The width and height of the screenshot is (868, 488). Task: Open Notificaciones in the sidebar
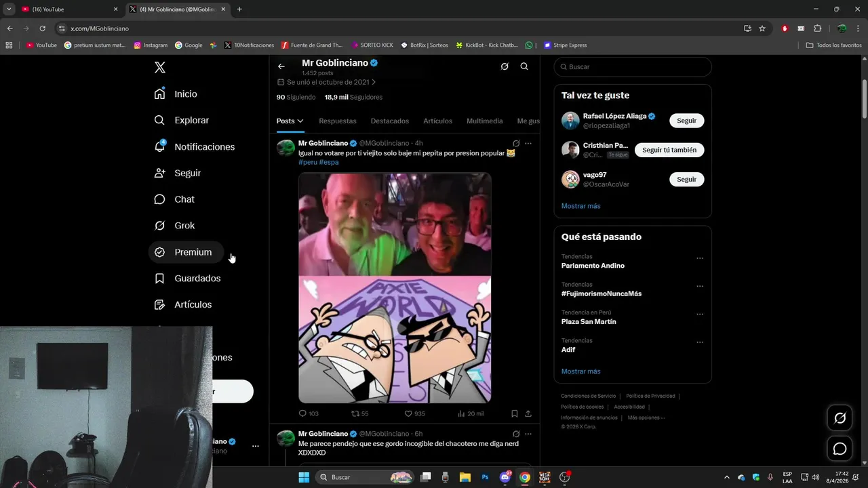click(195, 147)
